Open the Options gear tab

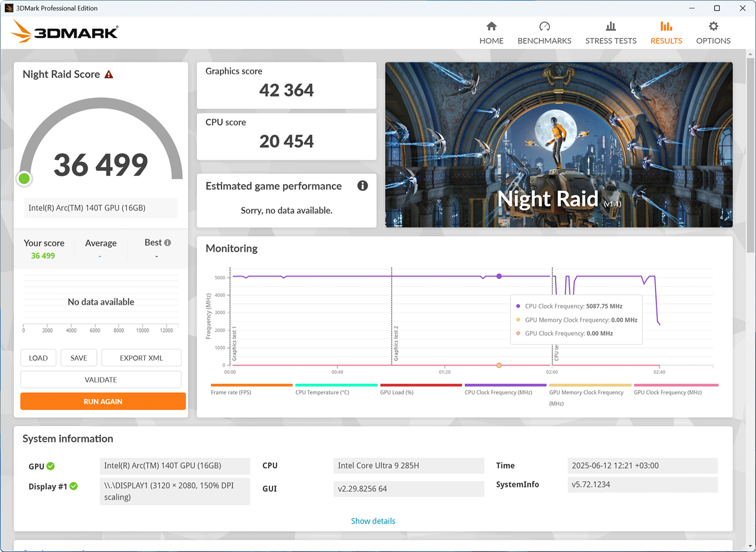pos(713,33)
